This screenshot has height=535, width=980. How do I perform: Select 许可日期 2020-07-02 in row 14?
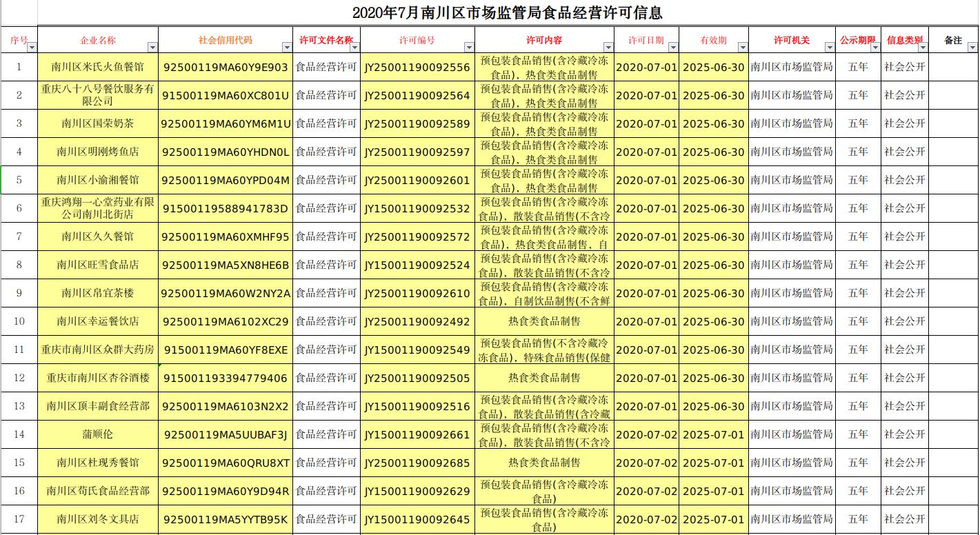point(646,434)
